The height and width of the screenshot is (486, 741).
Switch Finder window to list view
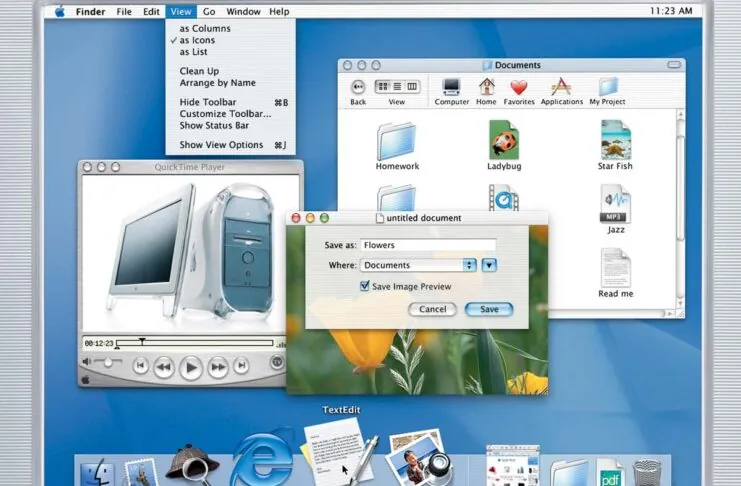pos(396,87)
